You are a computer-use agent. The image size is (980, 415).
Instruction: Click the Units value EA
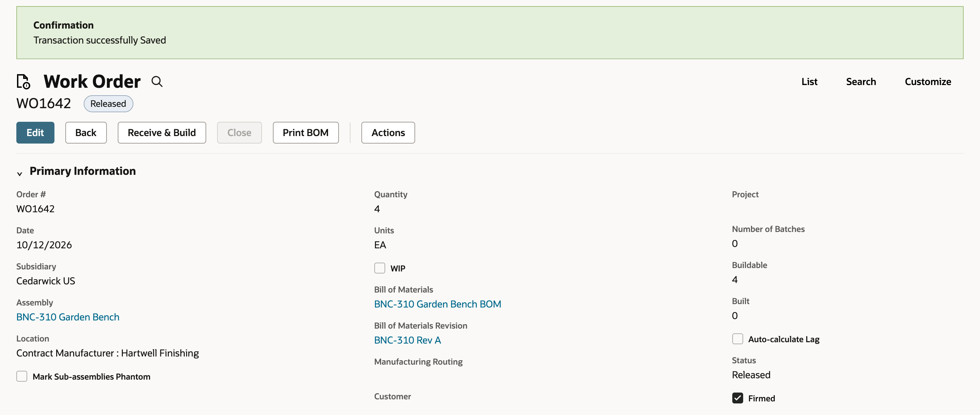tap(380, 245)
